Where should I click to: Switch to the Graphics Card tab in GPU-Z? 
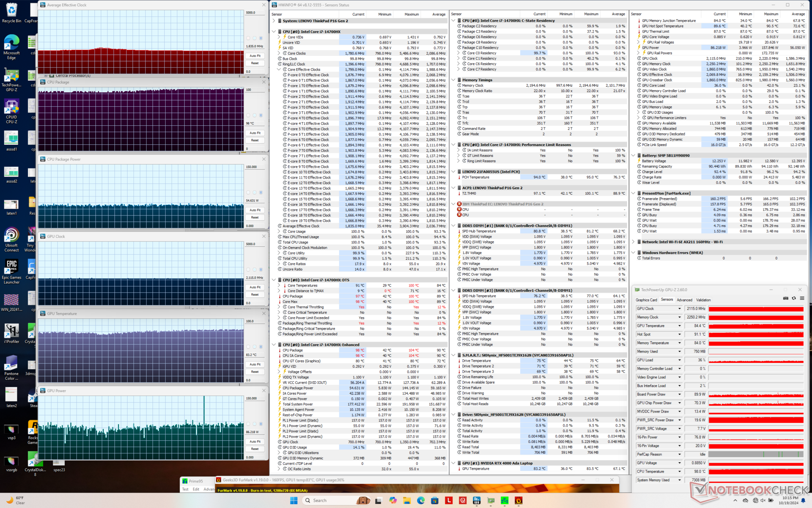point(646,300)
